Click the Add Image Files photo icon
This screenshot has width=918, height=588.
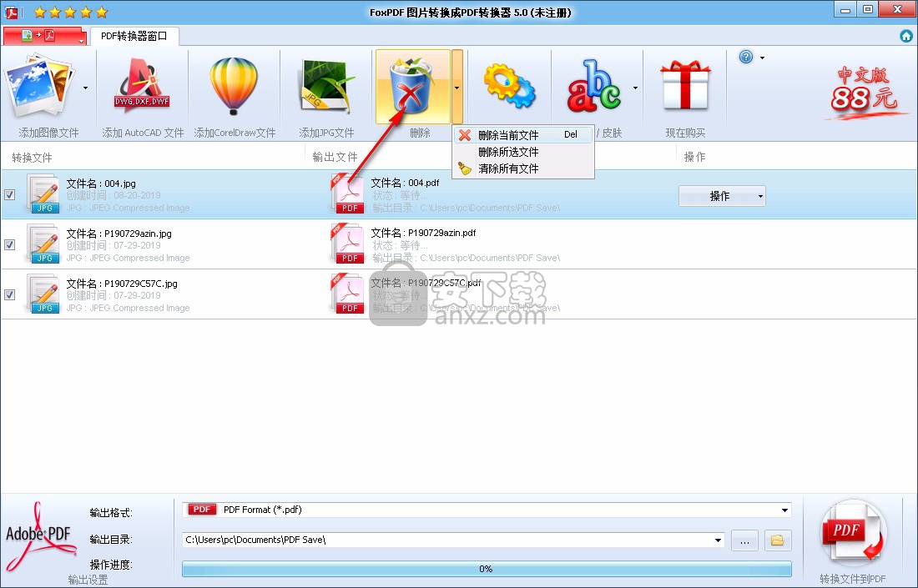[38, 87]
